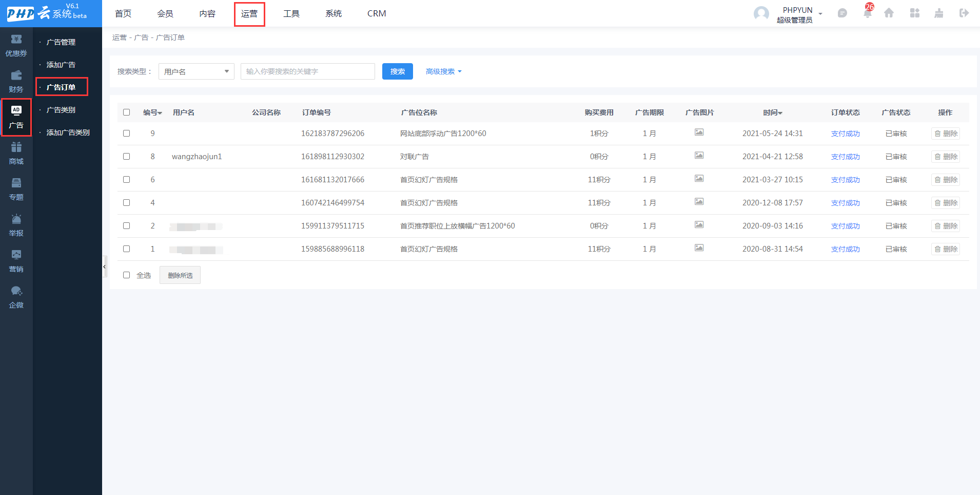
Task: View ad image for order 162183787296206
Action: click(699, 132)
